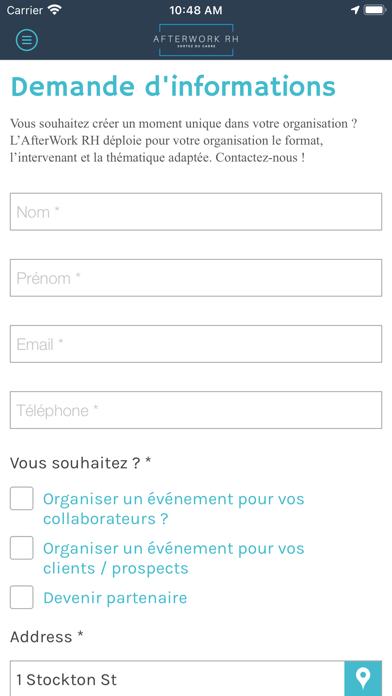Tap the Email input field
Viewport: 392px width, 696px height.
(196, 344)
